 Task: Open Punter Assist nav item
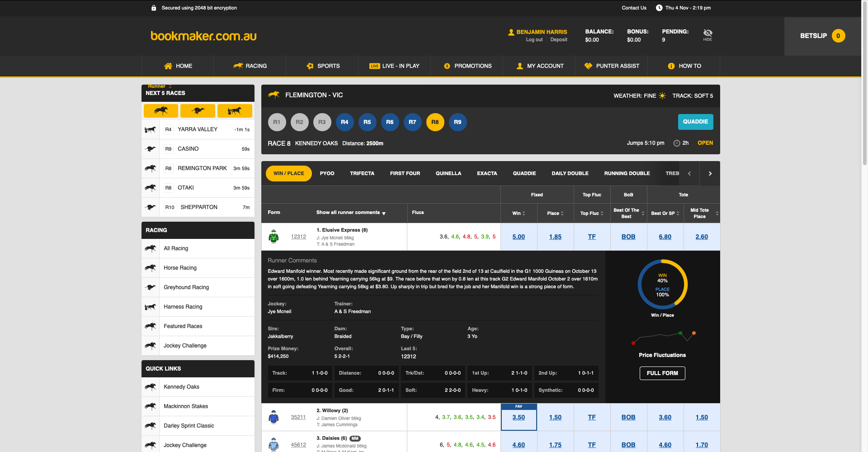click(x=612, y=66)
